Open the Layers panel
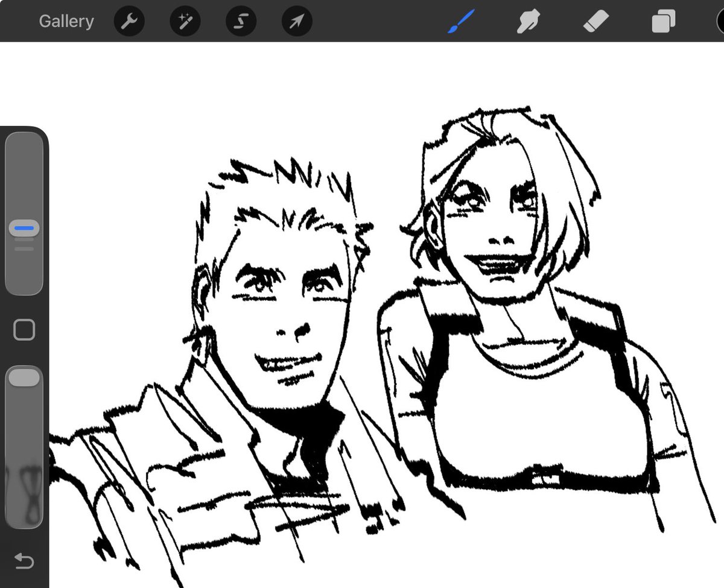This screenshot has width=724, height=588. pos(664,22)
